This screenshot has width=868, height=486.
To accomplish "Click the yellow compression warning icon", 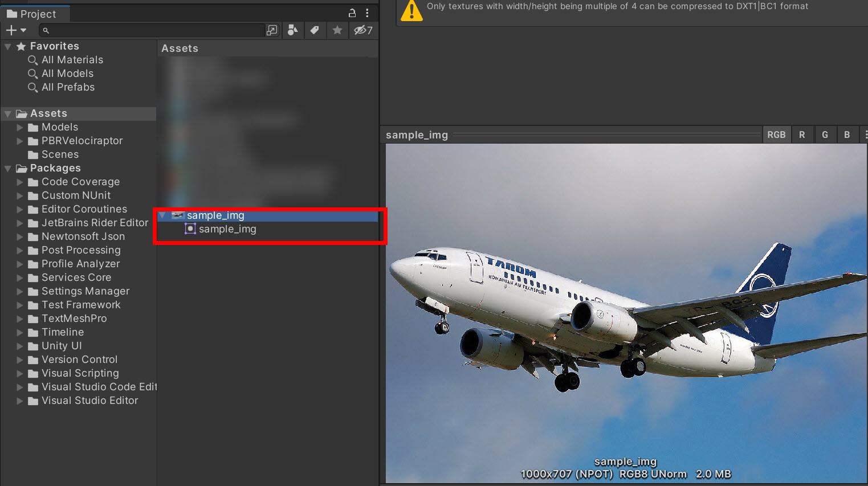I will click(411, 10).
